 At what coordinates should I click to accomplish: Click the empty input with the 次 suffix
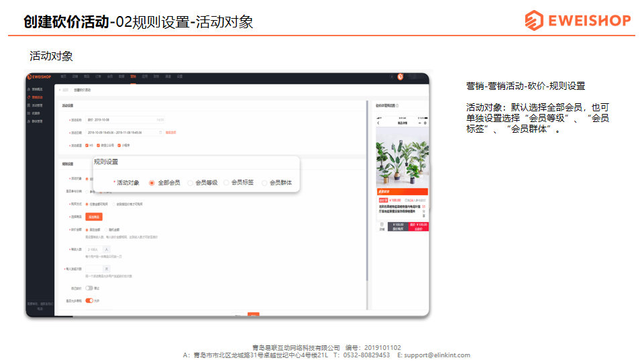94,269
